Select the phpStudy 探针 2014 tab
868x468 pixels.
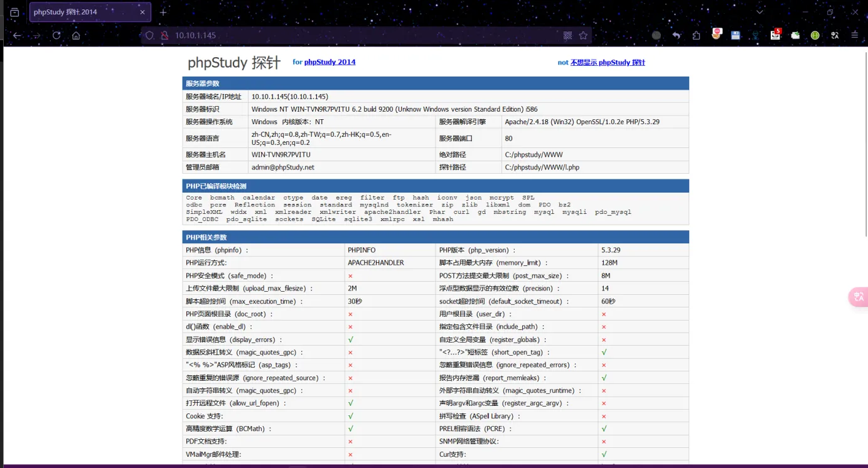point(90,13)
